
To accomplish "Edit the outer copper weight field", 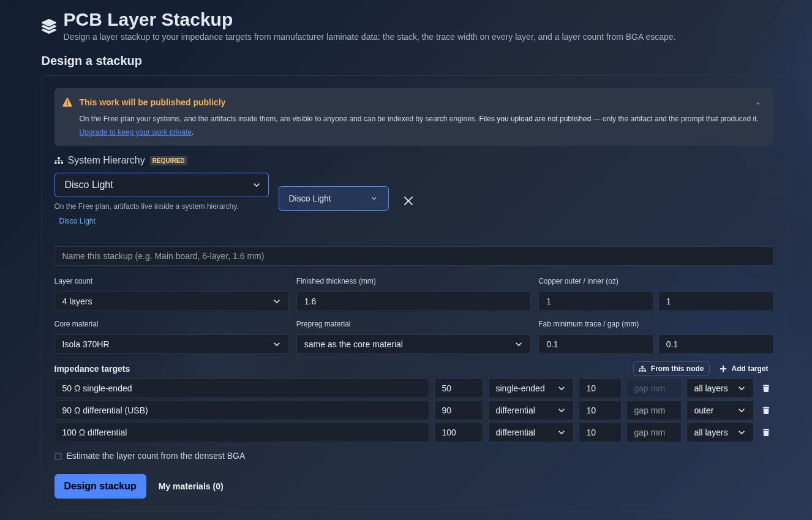I will [596, 301].
